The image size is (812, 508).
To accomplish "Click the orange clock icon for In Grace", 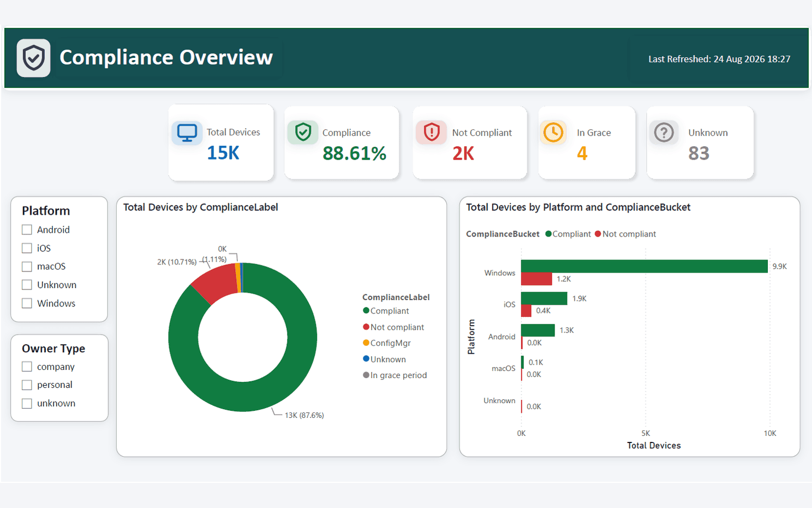I will point(553,132).
